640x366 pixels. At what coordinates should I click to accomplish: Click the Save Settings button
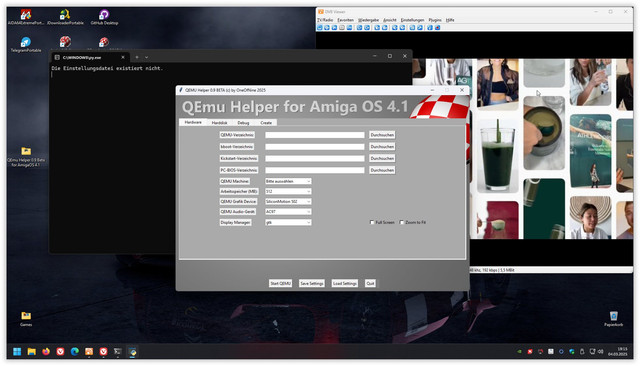(312, 283)
